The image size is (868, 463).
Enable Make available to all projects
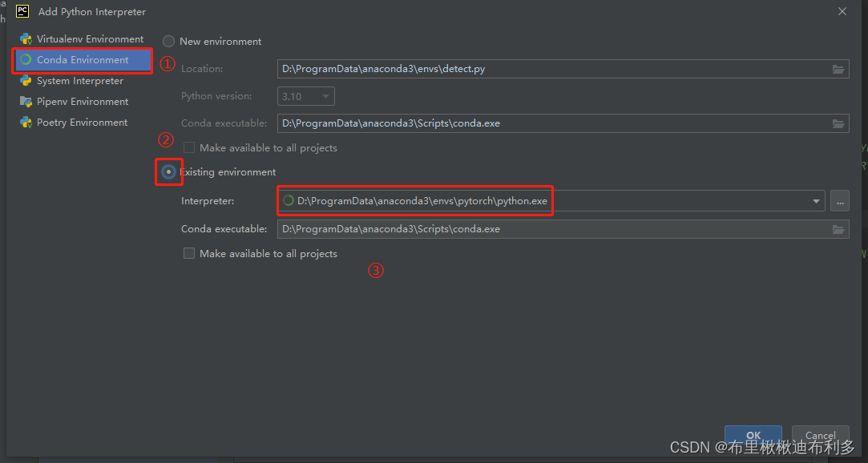point(188,147)
